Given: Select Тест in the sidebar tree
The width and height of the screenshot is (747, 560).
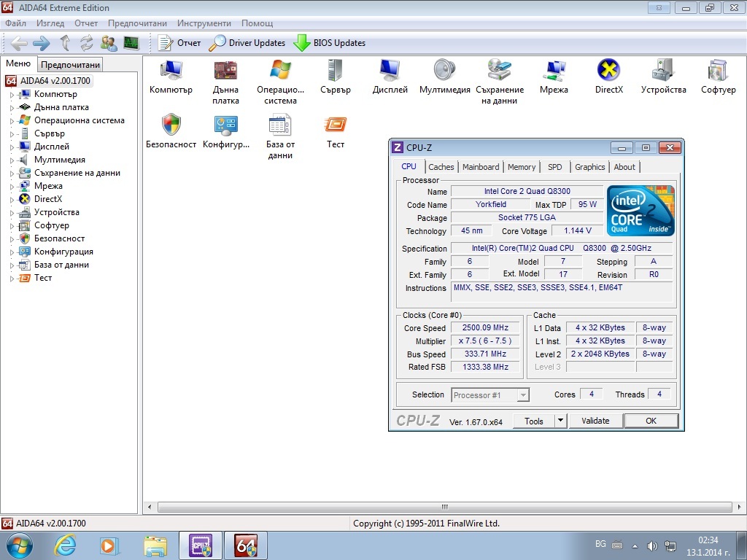Looking at the screenshot, I should click(43, 278).
